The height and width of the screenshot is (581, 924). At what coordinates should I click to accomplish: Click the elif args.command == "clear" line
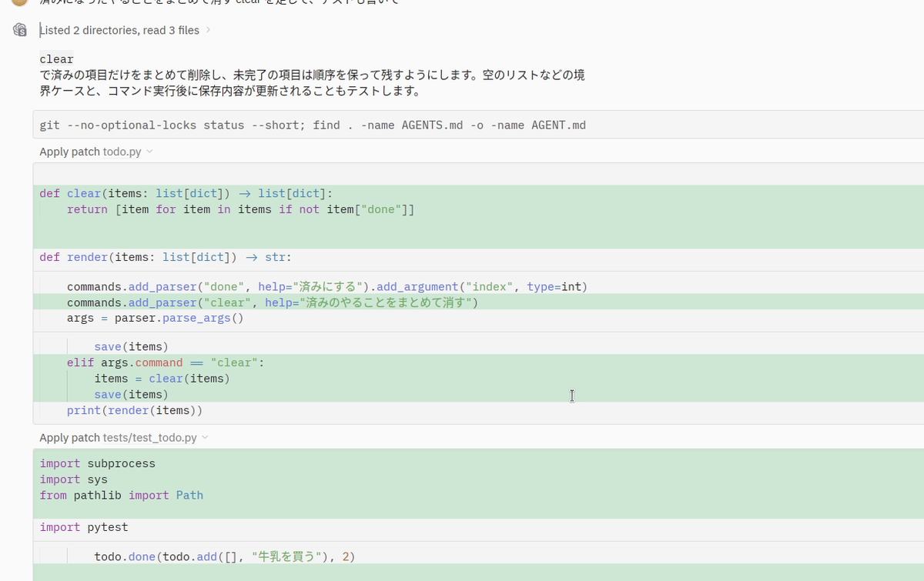pos(166,362)
